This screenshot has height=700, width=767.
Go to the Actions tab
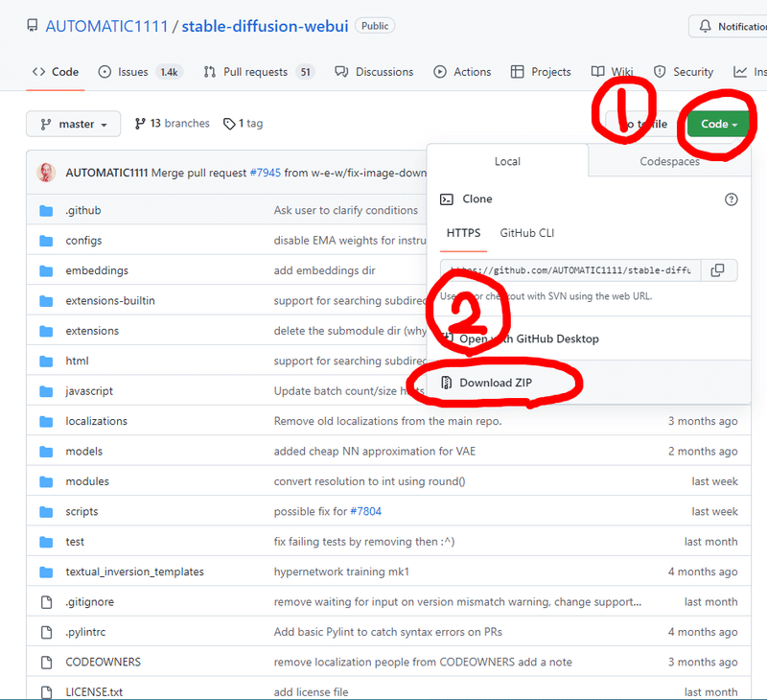(462, 72)
